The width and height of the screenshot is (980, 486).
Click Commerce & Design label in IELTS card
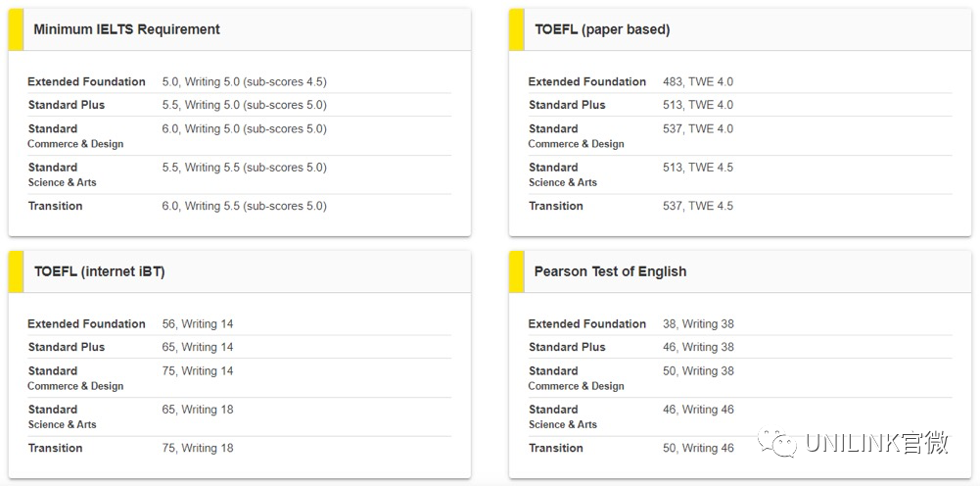tap(75, 144)
